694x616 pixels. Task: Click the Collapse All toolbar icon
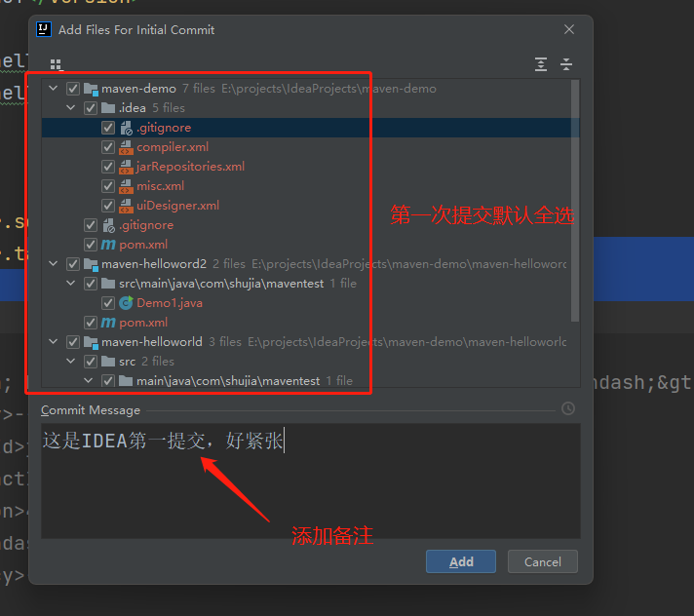[566, 64]
